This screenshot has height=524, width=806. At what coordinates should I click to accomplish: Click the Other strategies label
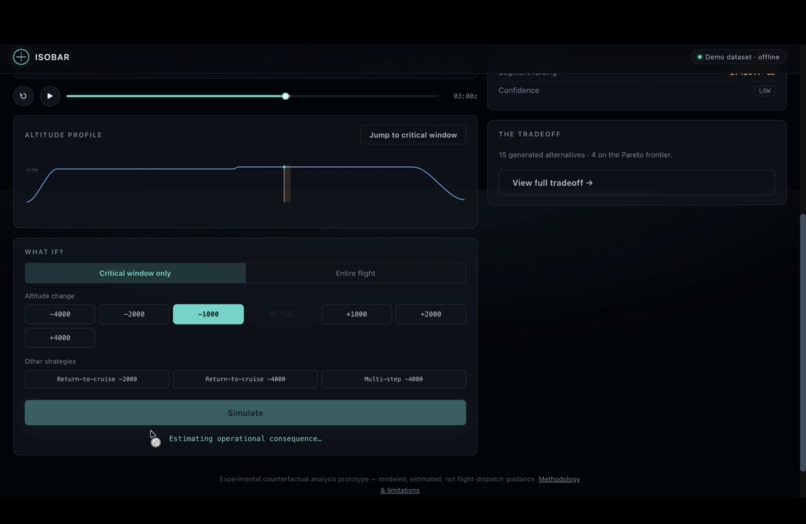coord(50,362)
